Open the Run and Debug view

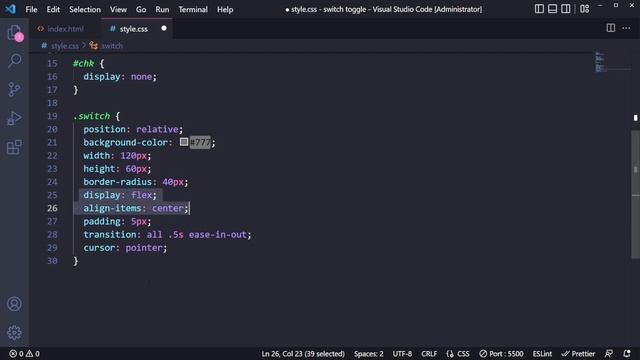tap(15, 118)
